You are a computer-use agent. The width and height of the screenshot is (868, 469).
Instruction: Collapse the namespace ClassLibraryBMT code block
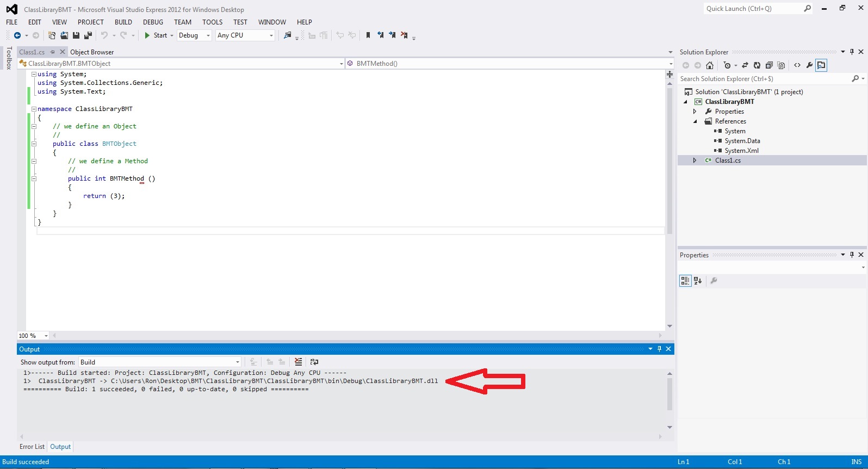[x=34, y=109]
